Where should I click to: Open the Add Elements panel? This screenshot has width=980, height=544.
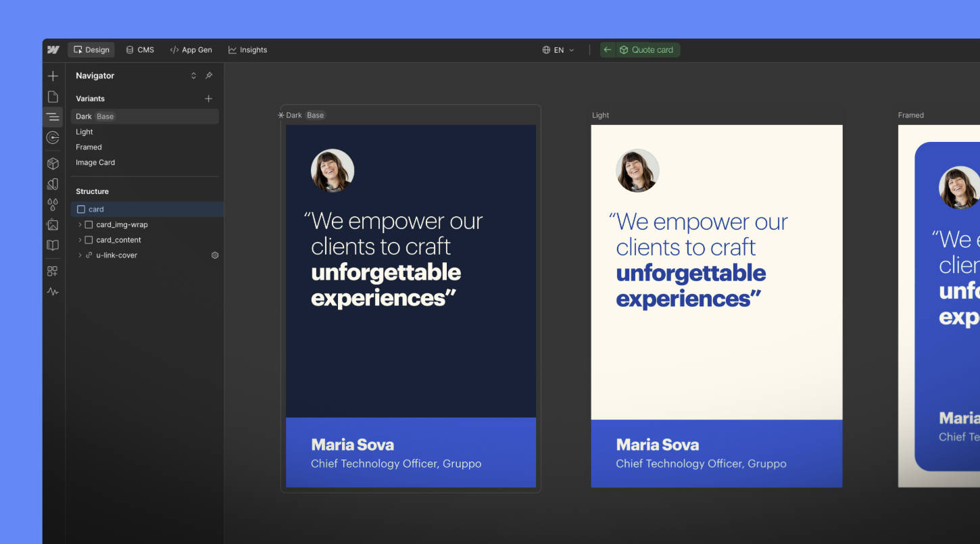point(53,76)
